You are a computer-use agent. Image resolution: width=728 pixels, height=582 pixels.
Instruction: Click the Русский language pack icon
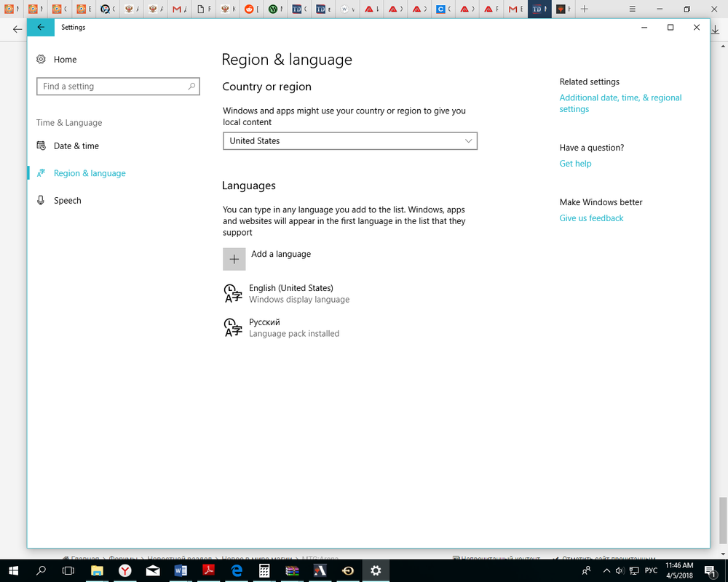(232, 327)
